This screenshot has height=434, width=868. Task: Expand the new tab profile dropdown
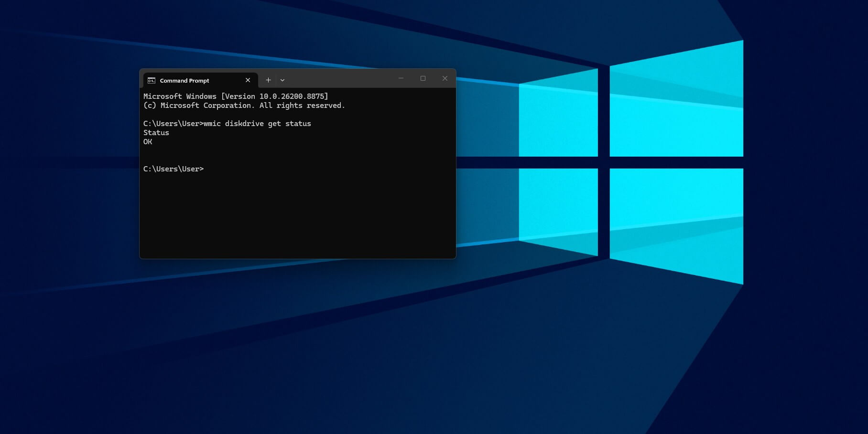(282, 80)
